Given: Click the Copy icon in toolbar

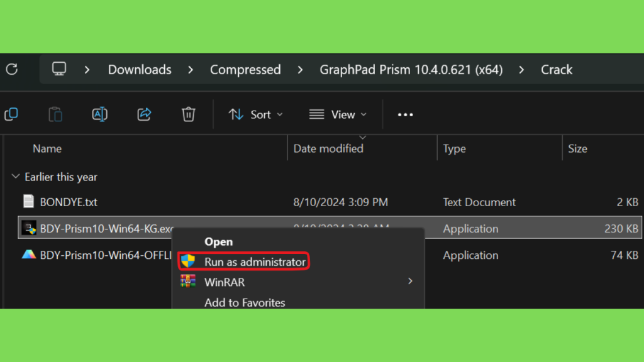Looking at the screenshot, I should click(11, 114).
